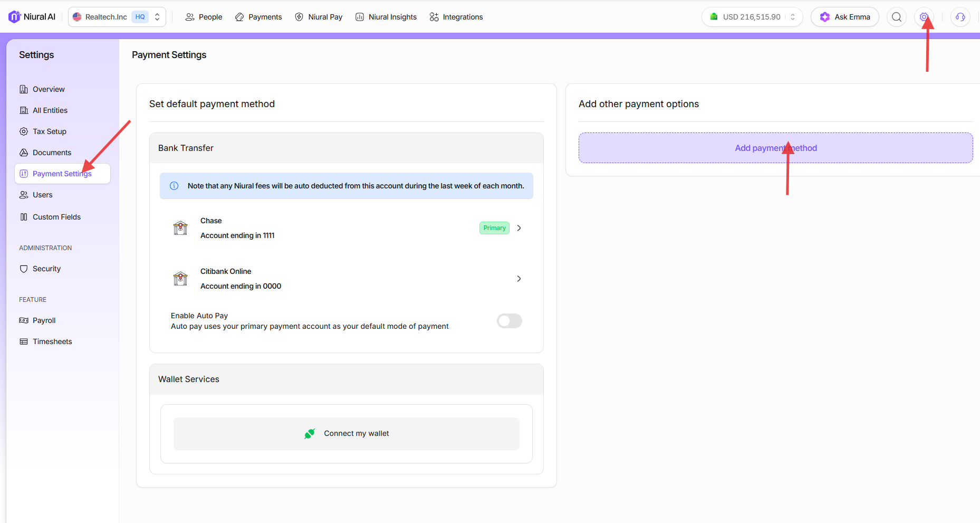Open the Niural Pay menu
This screenshot has height=523, width=980.
pos(319,17)
